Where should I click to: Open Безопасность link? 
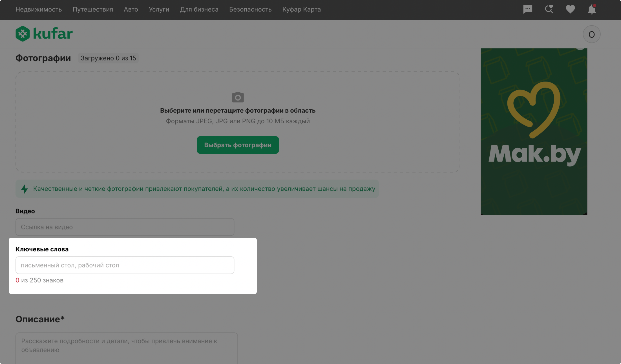click(250, 9)
